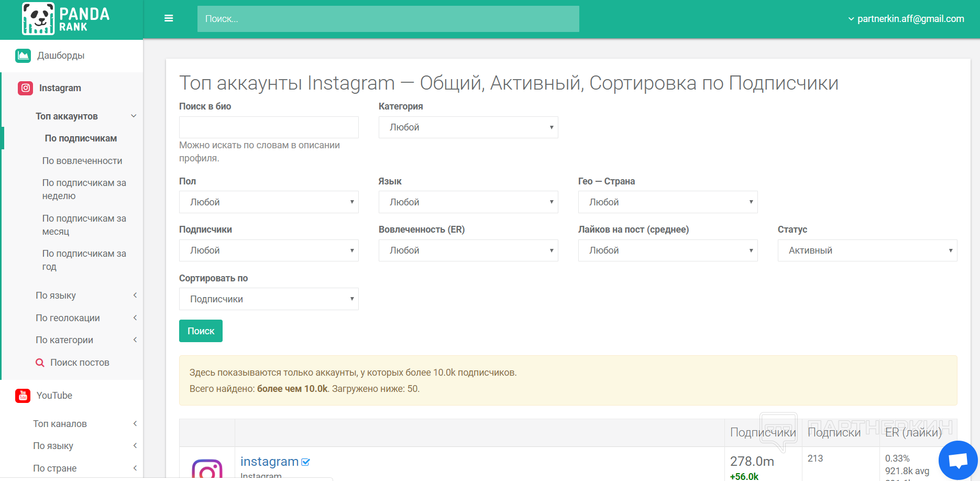The height and width of the screenshot is (481, 980).
Task: Open the Пол dropdown
Action: (269, 202)
